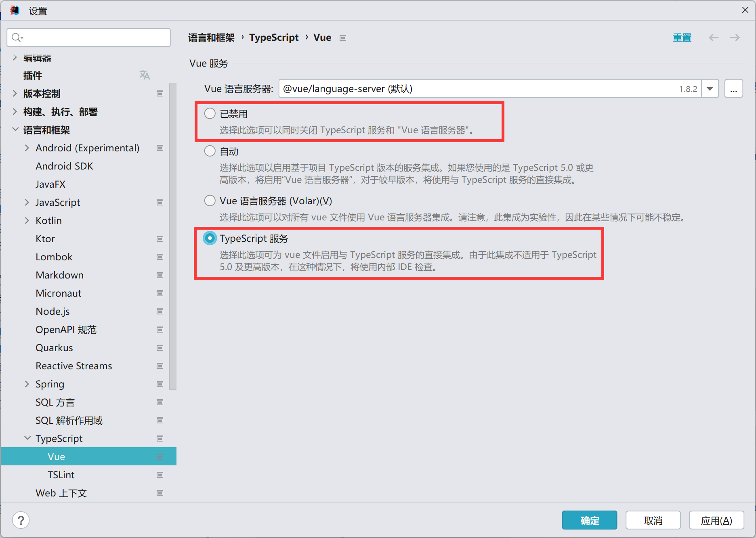Click project icon on TypeScript row
This screenshot has height=538, width=756.
tap(160, 439)
